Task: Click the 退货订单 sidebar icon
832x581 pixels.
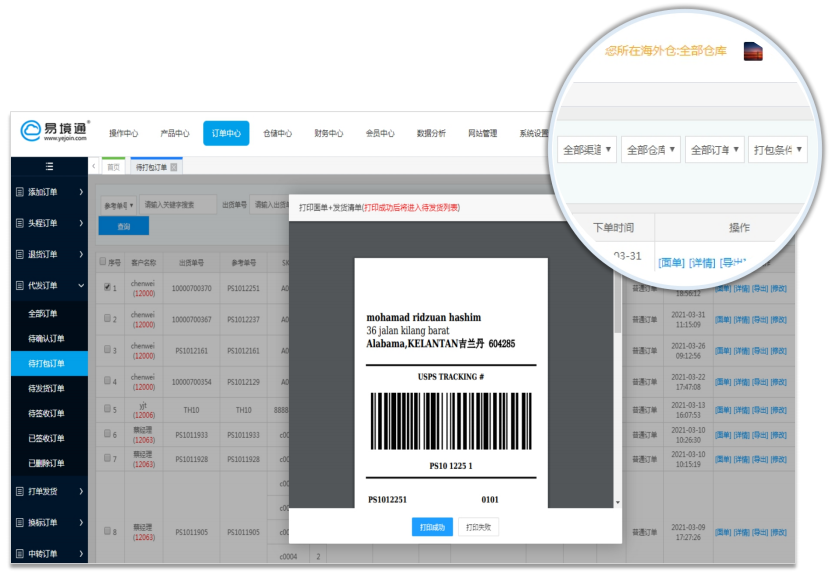Action: [20, 254]
